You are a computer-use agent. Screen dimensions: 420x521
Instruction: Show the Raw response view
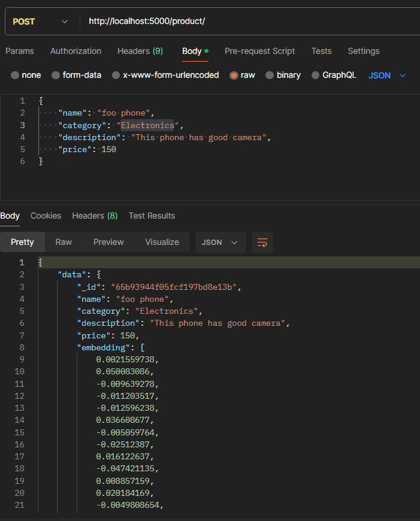(64, 243)
